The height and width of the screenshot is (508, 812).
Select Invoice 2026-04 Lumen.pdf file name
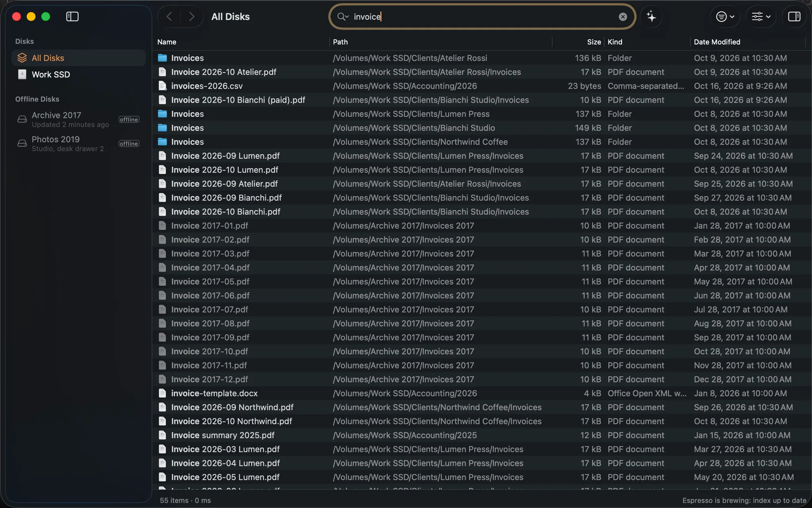tap(225, 463)
